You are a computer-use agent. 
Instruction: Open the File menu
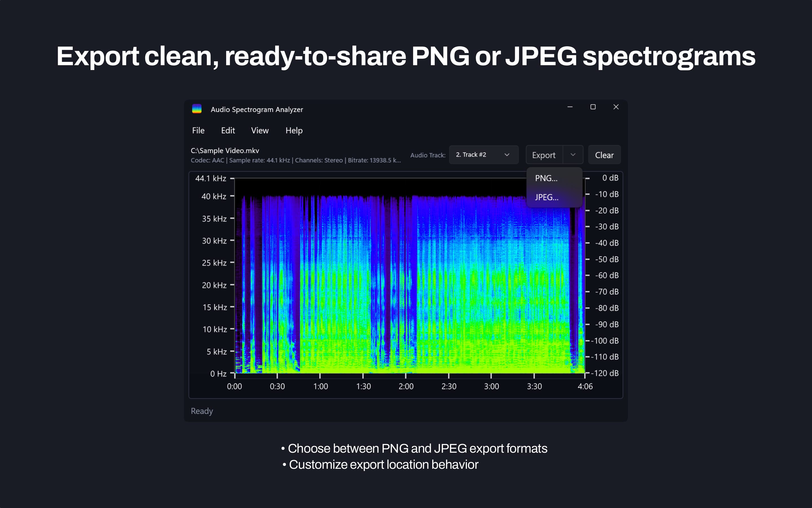[x=198, y=130]
